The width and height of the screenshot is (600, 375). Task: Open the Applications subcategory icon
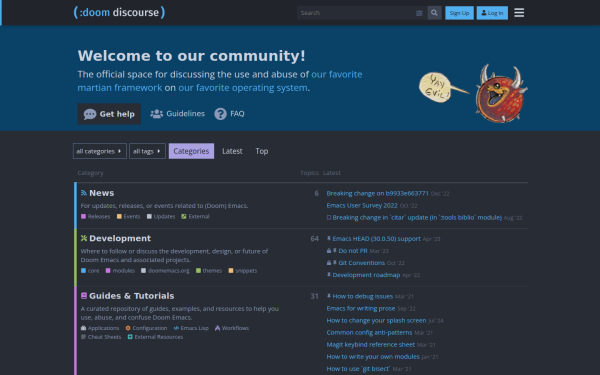(83, 328)
